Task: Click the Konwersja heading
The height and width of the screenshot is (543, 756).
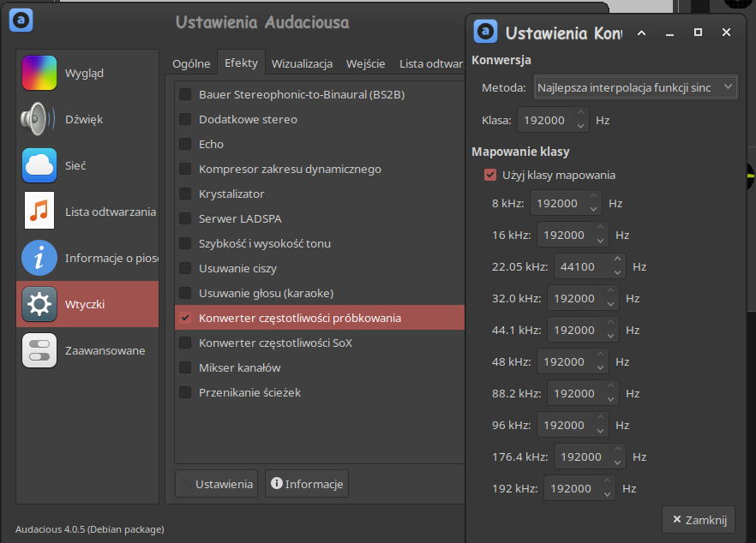Action: (501, 60)
